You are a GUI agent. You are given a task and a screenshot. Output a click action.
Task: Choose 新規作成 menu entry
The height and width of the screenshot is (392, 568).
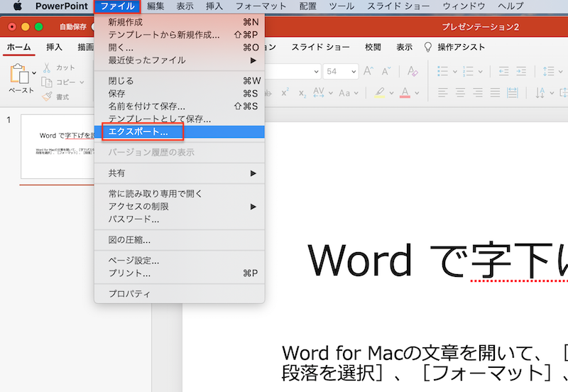pos(180,22)
